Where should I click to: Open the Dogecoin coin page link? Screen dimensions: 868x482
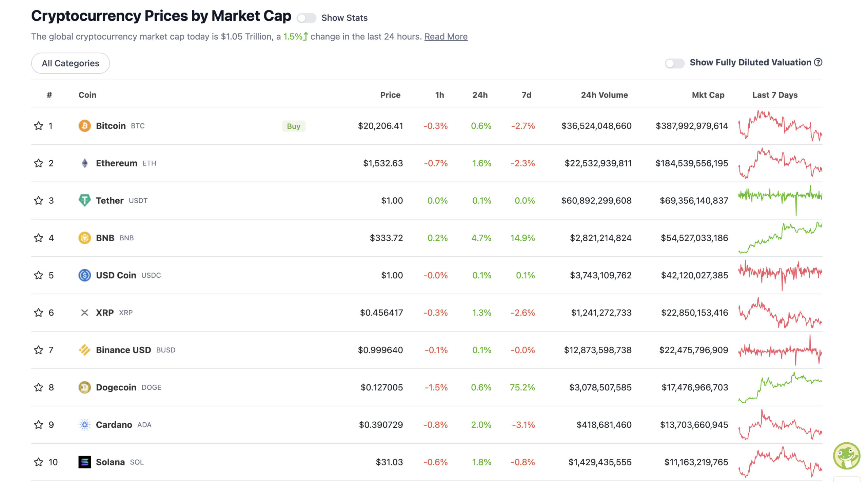(x=116, y=387)
